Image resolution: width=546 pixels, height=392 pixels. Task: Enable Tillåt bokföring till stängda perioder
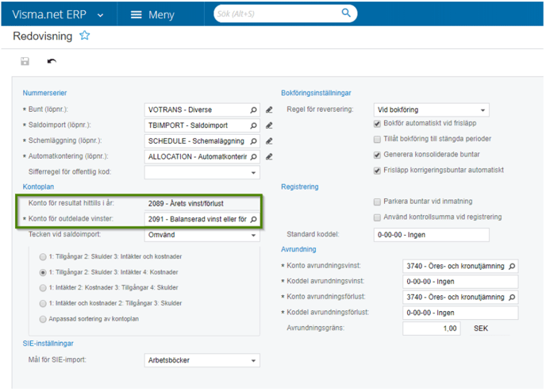click(377, 139)
